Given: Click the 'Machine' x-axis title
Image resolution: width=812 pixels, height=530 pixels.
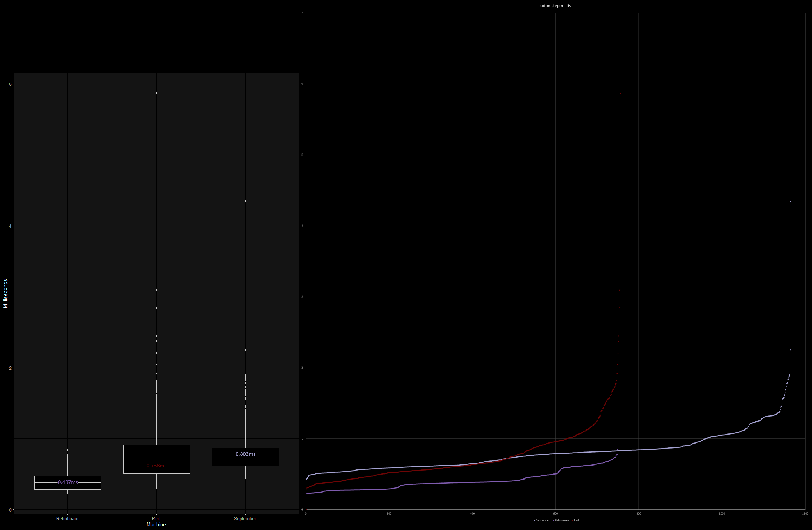Looking at the screenshot, I should pos(156,525).
